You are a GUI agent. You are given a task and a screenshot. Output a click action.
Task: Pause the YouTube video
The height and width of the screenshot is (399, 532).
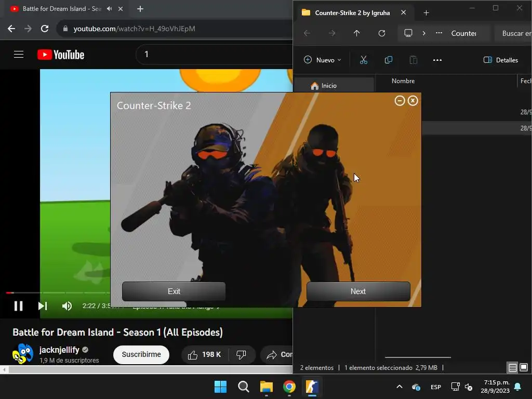pyautogui.click(x=18, y=306)
